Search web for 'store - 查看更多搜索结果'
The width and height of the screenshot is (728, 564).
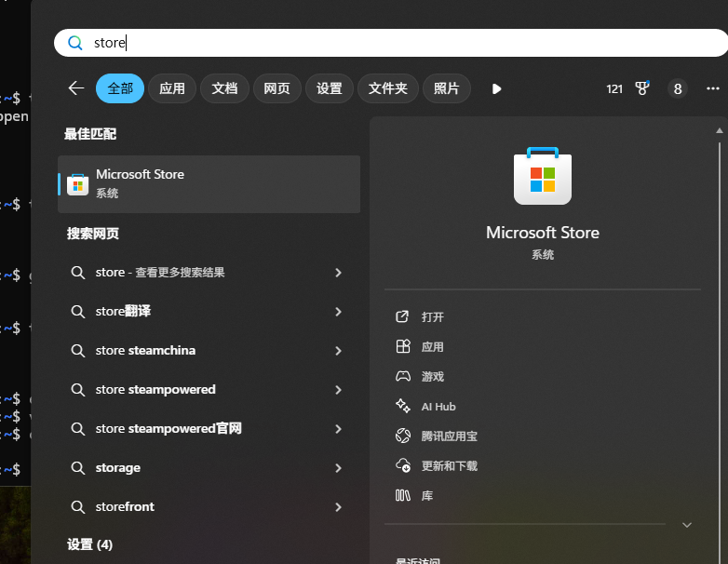tap(160, 272)
